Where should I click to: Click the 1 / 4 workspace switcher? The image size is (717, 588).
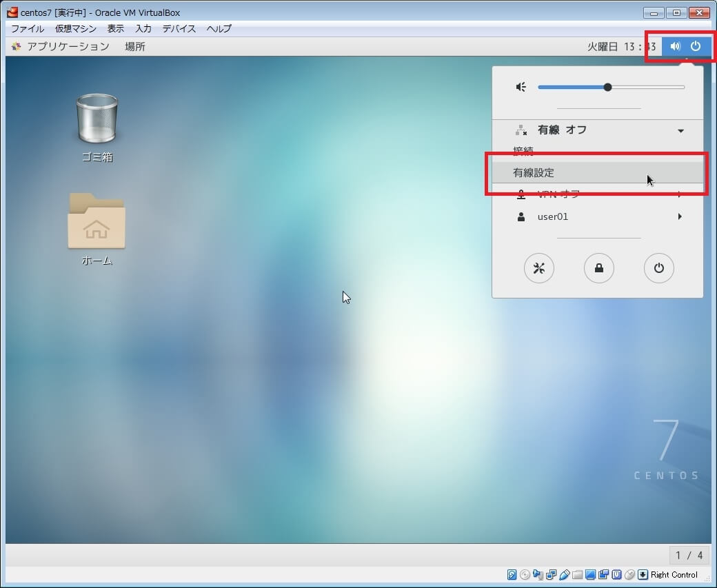coord(689,555)
